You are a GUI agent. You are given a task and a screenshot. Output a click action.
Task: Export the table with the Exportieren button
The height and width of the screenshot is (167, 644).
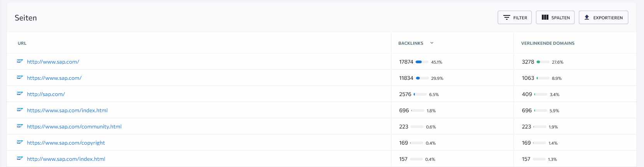[603, 17]
